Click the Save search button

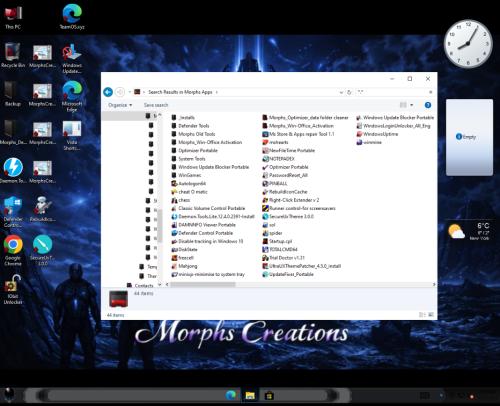[x=156, y=105]
